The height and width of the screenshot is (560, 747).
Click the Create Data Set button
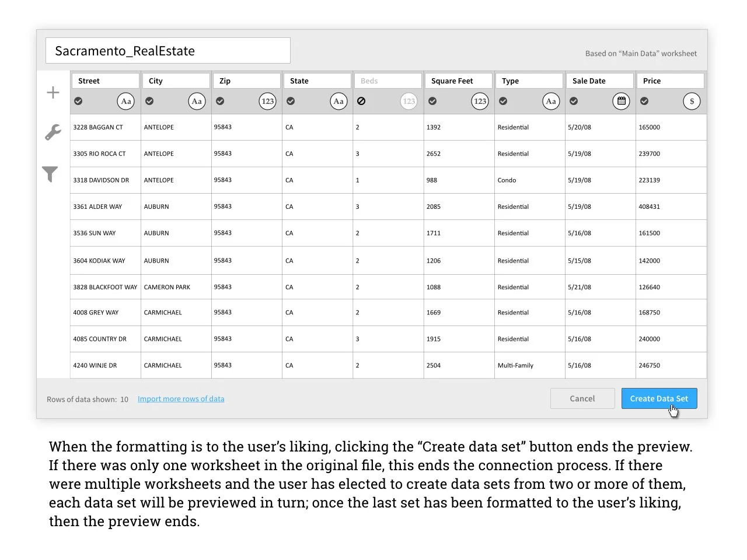click(659, 398)
